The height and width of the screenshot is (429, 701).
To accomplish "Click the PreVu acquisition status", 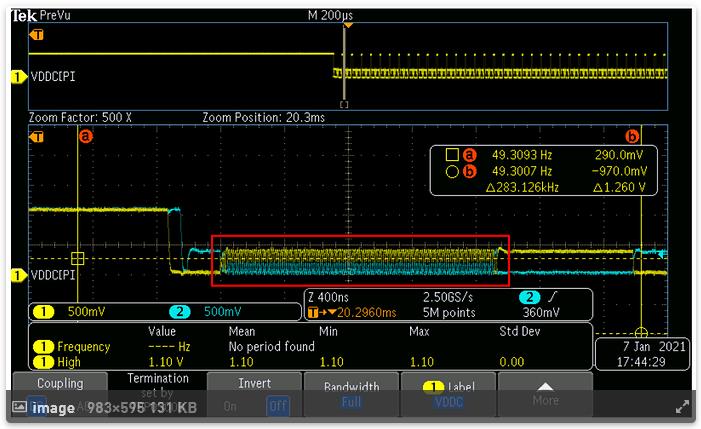I will 55,15.
